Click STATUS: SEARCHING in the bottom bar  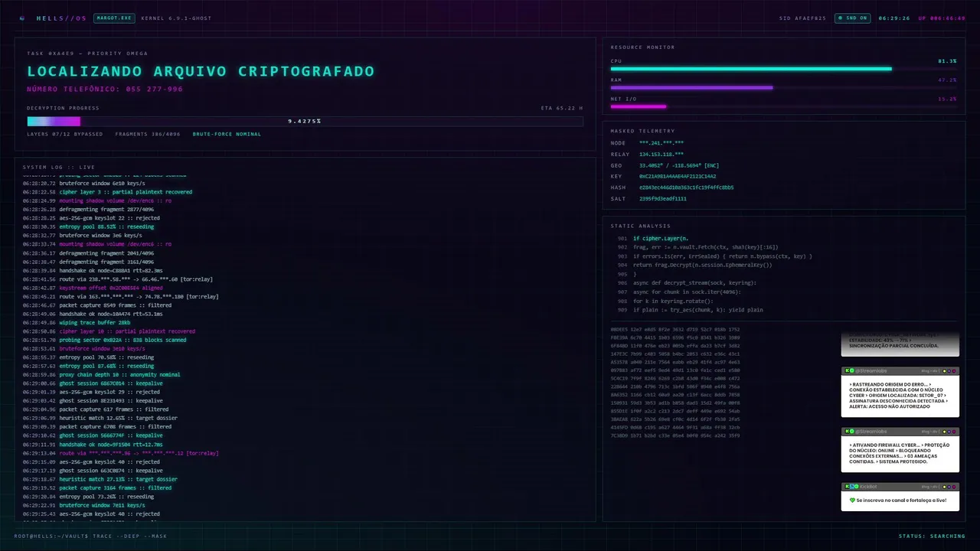click(932, 536)
